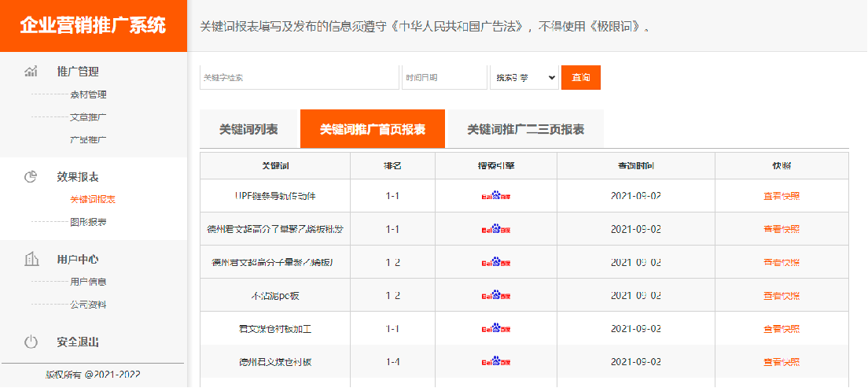Open 图形报表 in the sidebar
Screen dimensions: 868x388
point(88,222)
